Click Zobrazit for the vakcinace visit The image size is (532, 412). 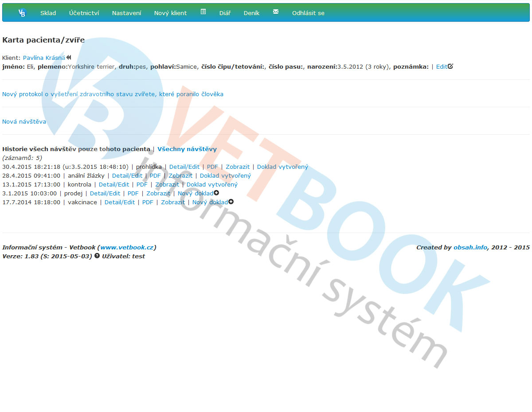pos(173,202)
